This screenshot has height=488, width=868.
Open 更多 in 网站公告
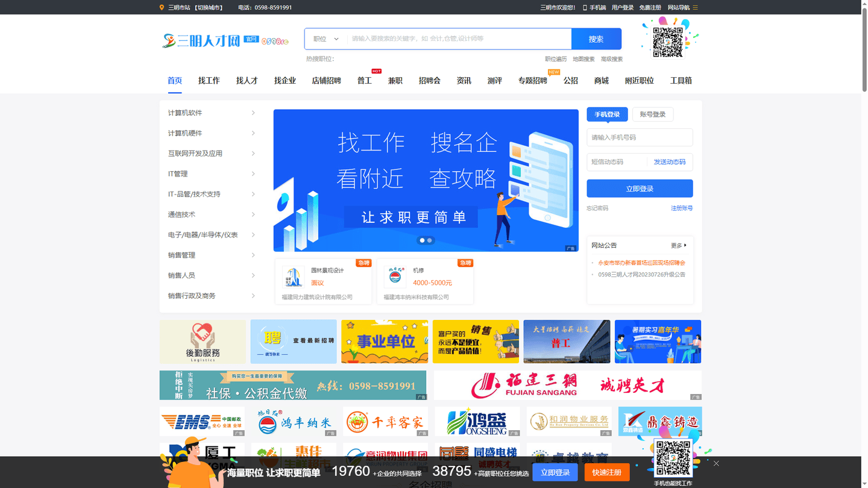click(x=679, y=245)
